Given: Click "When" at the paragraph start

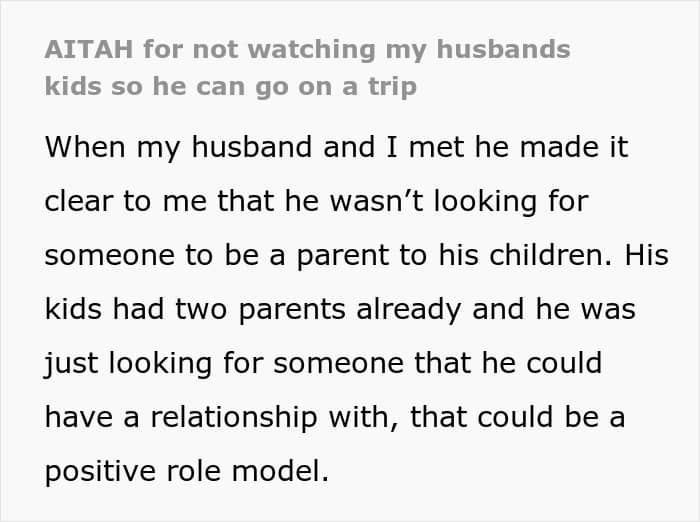Looking at the screenshot, I should [x=84, y=147].
